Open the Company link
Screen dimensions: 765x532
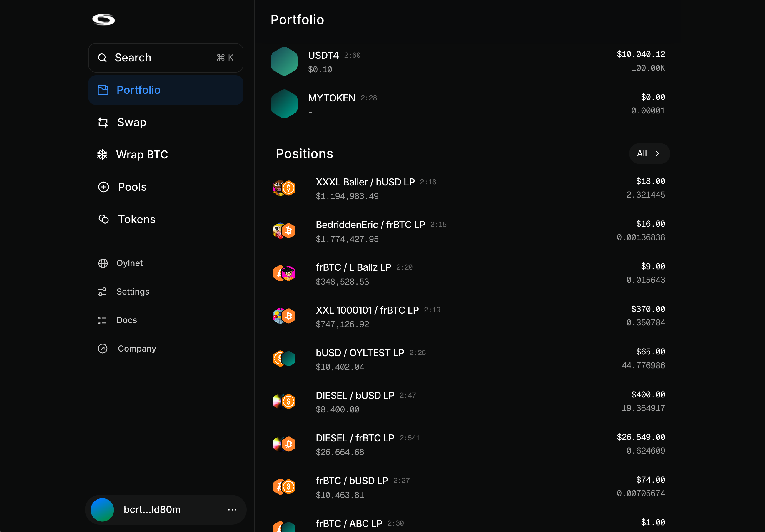coord(137,349)
